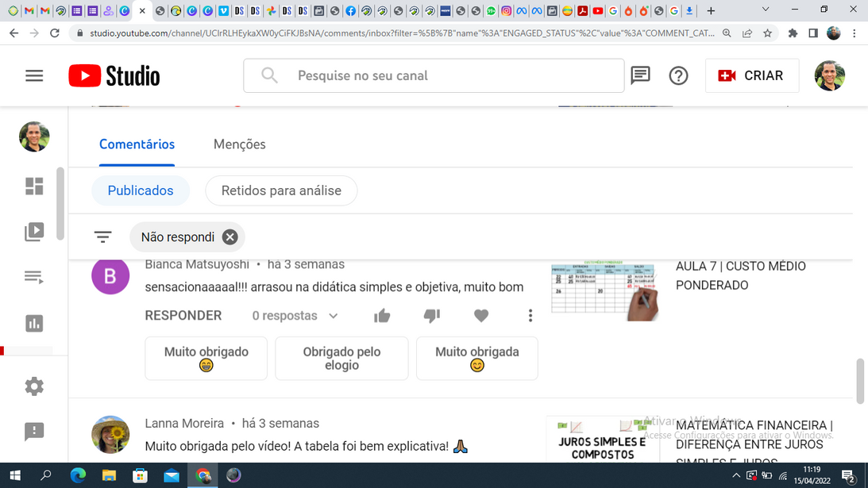Open the hamburger navigation menu

click(x=34, y=75)
